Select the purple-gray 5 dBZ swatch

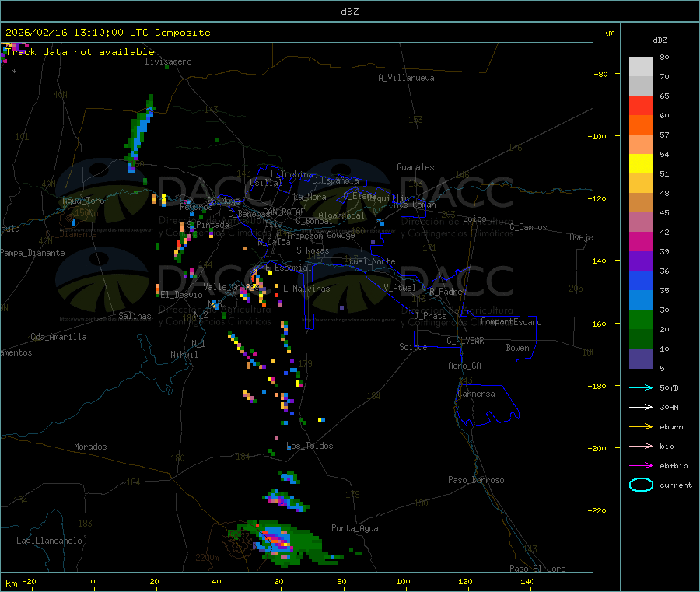(x=641, y=359)
